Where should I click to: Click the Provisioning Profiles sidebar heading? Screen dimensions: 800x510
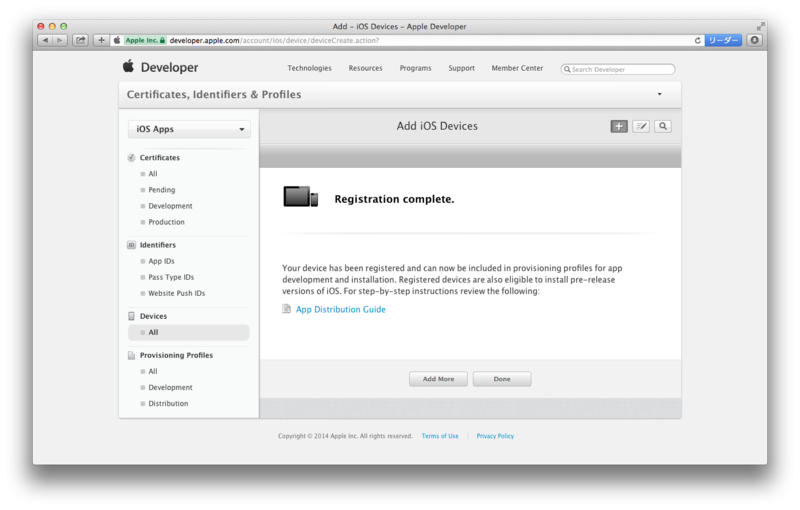coord(176,355)
